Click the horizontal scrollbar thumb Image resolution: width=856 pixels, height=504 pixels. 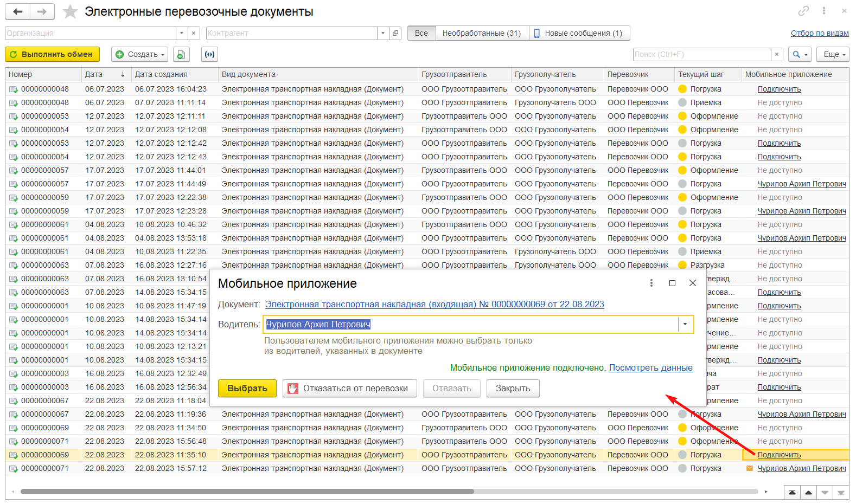point(247,492)
